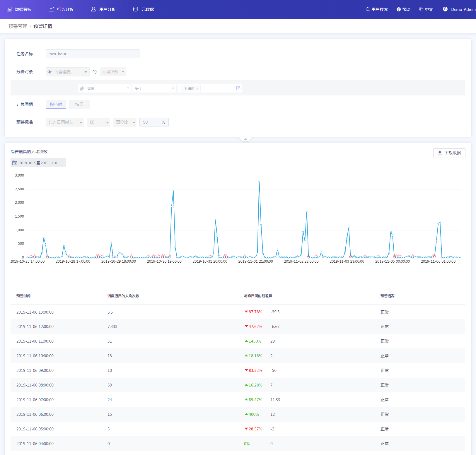Remove the 上海市 filter tag
This screenshot has width=476, height=455.
(x=197, y=89)
